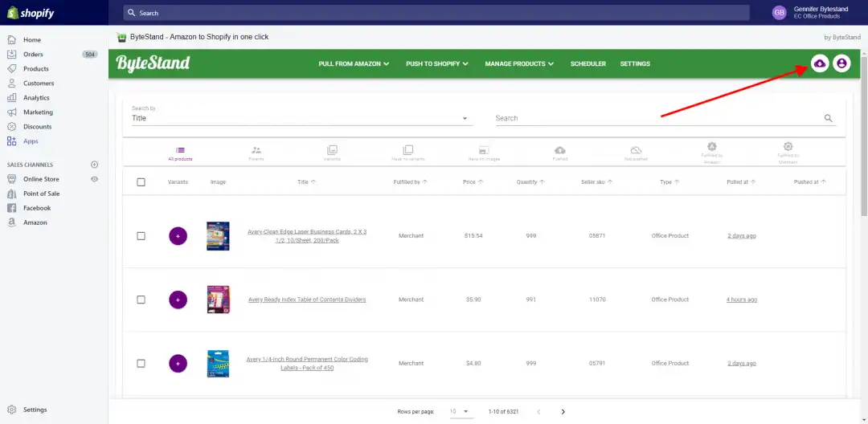Open the Avery Ready Index Table of Contents link
This screenshot has height=424, width=868.
click(x=307, y=300)
